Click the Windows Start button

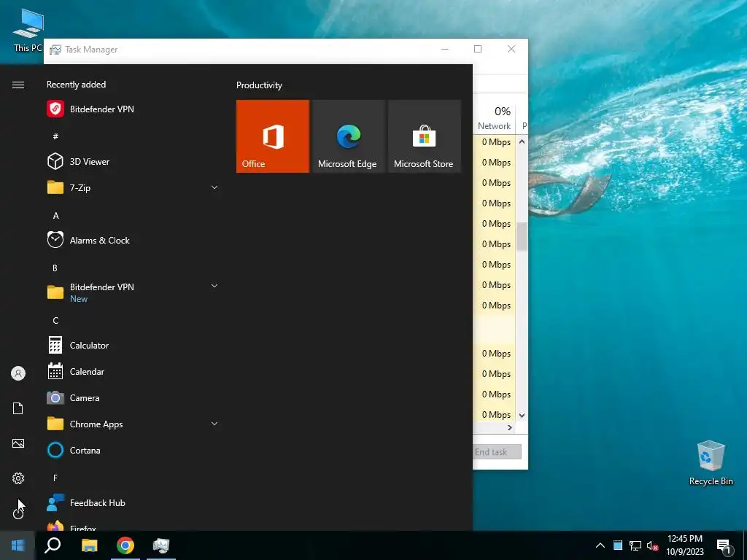click(x=18, y=545)
